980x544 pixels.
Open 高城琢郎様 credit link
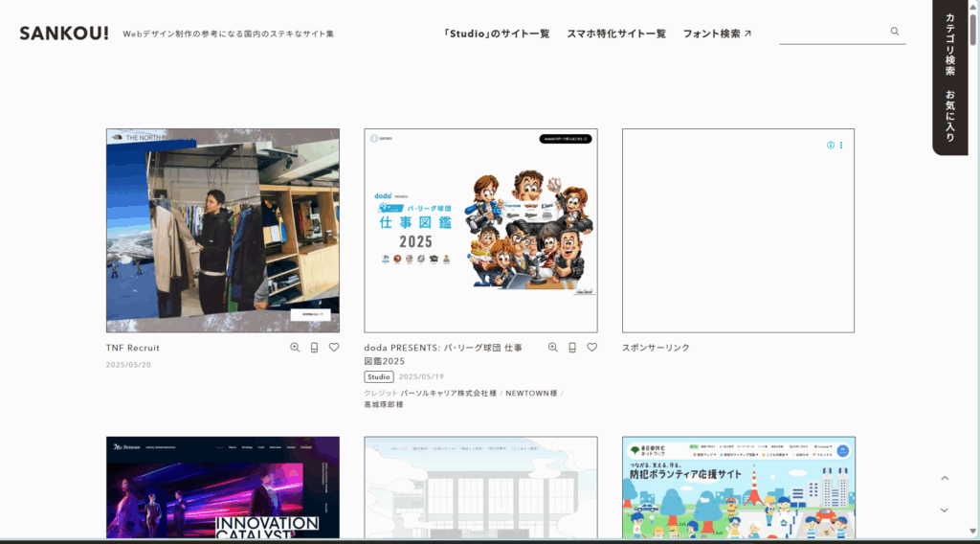click(384, 404)
